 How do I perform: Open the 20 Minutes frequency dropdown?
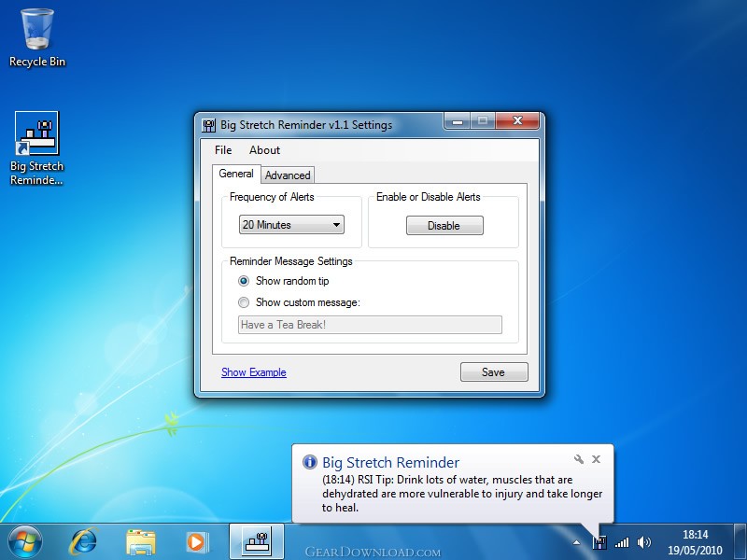click(x=291, y=224)
